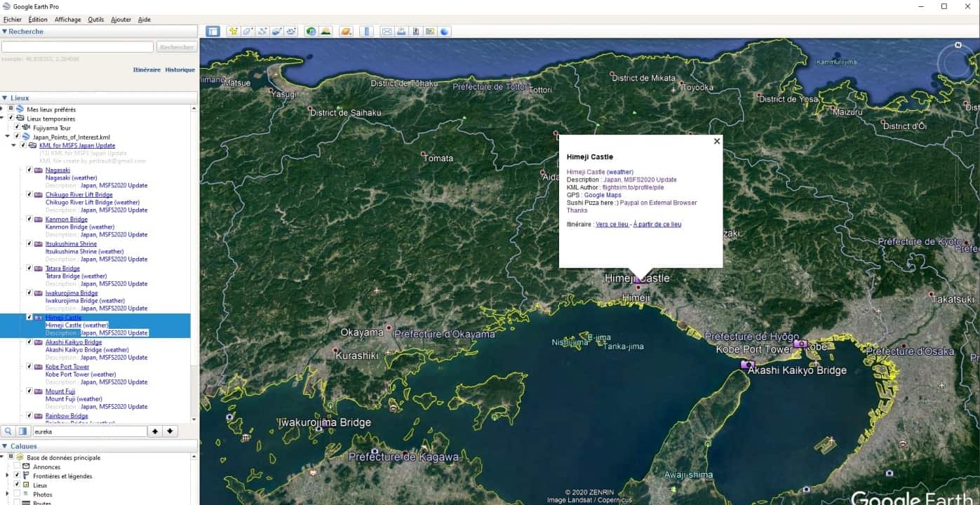Click the places filter field containing eureka

point(89,431)
